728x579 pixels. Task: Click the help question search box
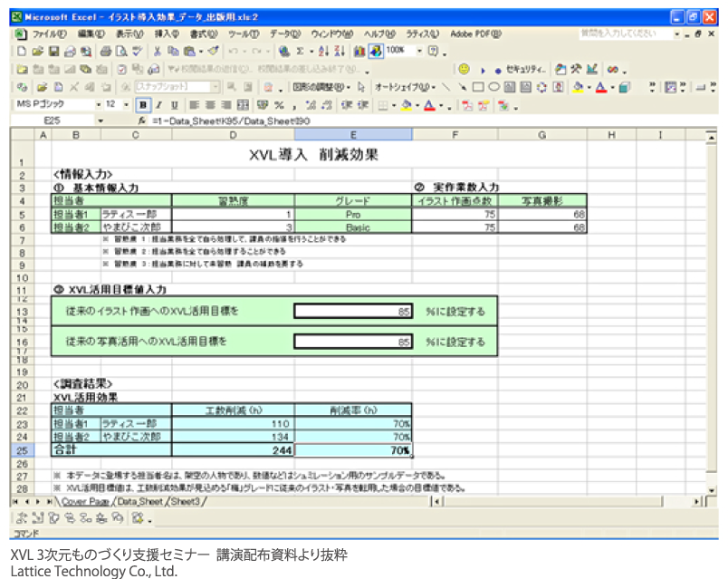pyautogui.click(x=625, y=34)
